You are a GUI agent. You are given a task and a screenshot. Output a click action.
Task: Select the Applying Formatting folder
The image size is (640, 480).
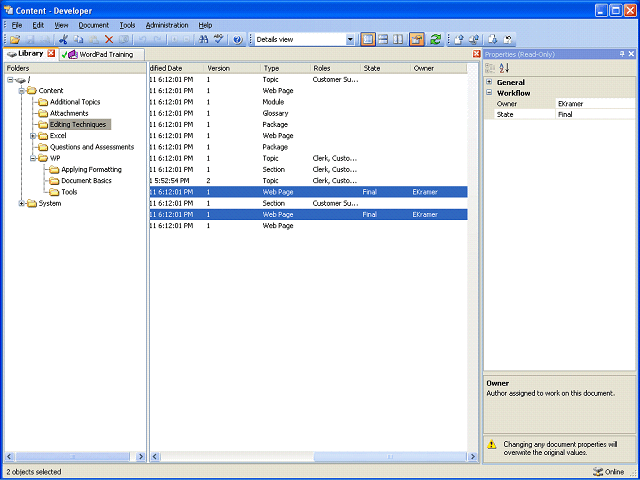[91, 169]
